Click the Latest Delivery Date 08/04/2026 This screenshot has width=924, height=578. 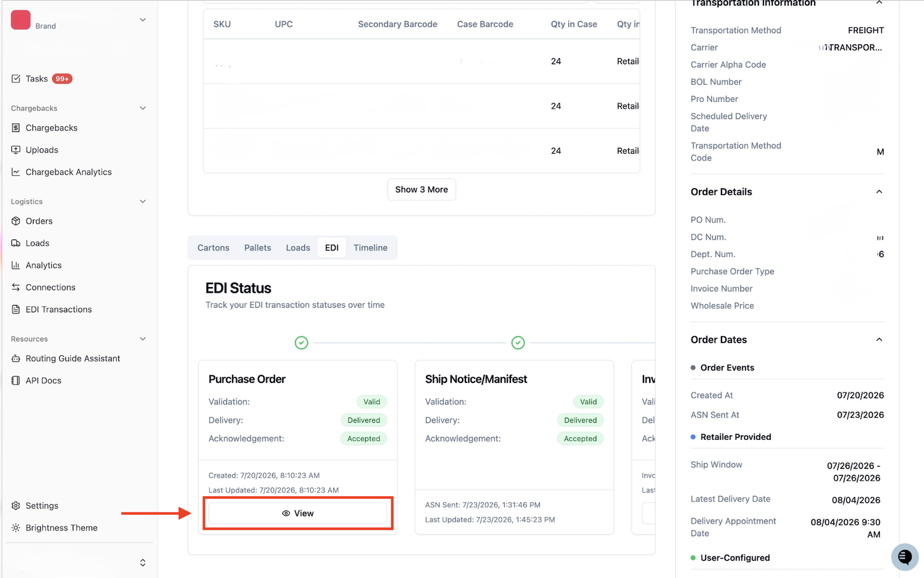coord(856,500)
